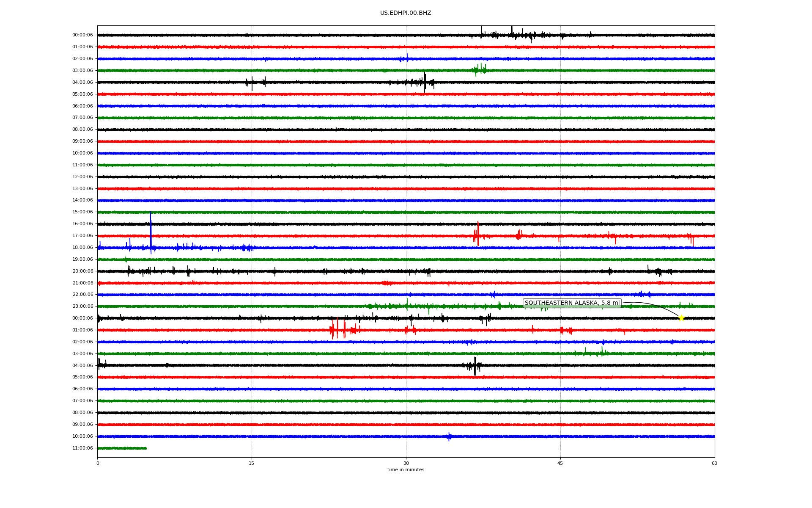Click the SOUTHEASTERN ALASKA 5.8 ml annotation label
812x508 pixels.
tap(572, 303)
